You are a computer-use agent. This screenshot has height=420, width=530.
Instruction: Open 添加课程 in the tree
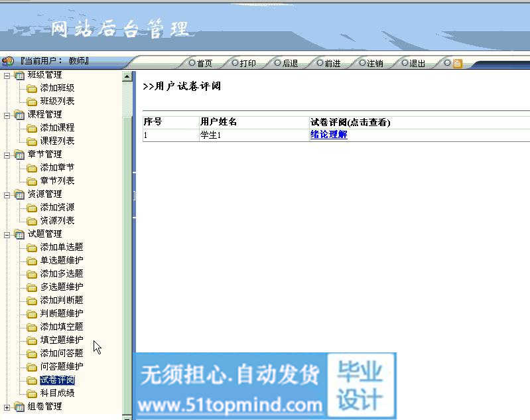click(57, 128)
